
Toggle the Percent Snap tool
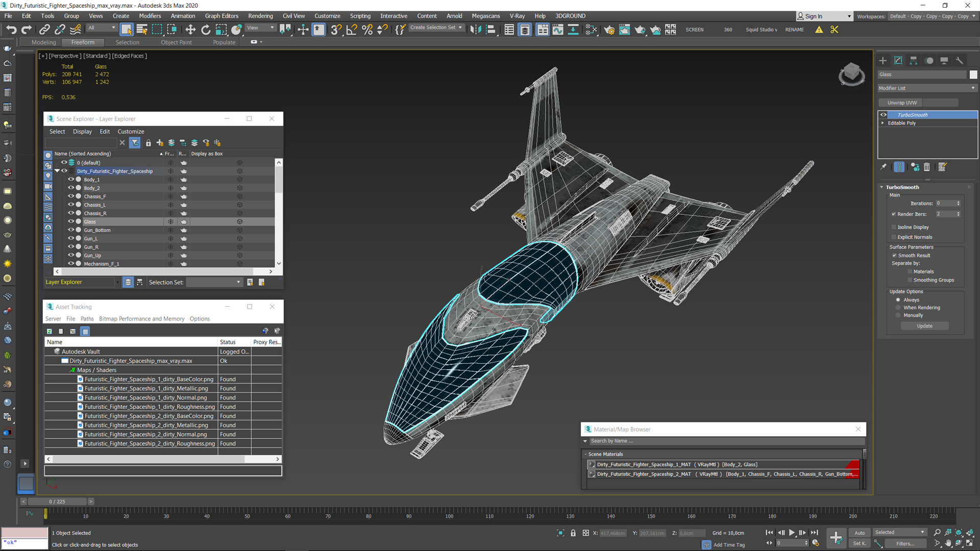click(367, 30)
